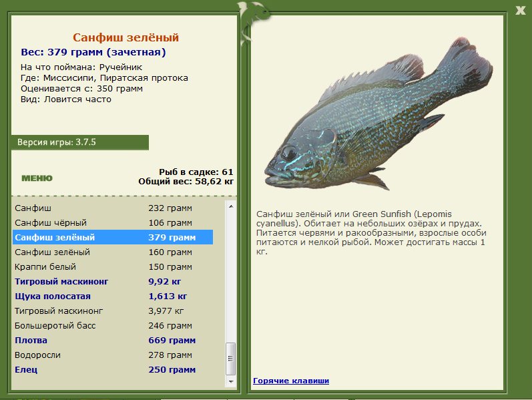Click the Вес: 379 грамм (зачетная) line
Image resolution: width=532 pixels, height=400 pixels.
click(x=93, y=52)
